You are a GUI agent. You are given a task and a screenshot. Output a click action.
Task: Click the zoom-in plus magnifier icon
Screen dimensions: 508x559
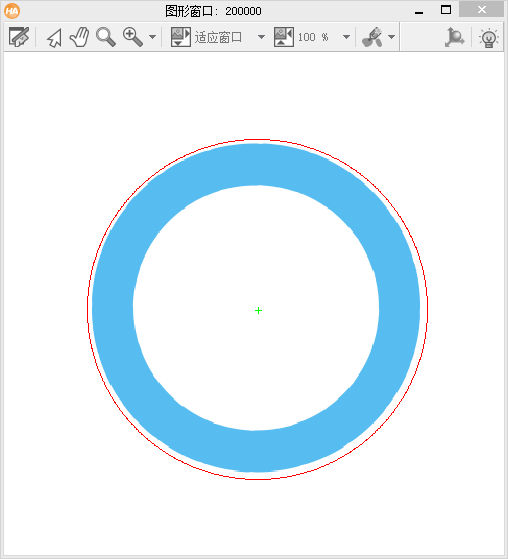click(x=133, y=37)
